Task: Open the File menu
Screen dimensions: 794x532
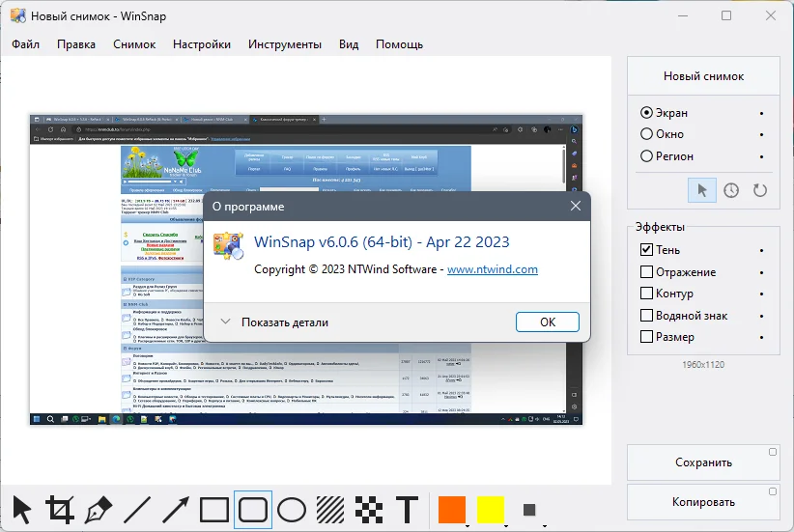Action: pyautogui.click(x=25, y=44)
